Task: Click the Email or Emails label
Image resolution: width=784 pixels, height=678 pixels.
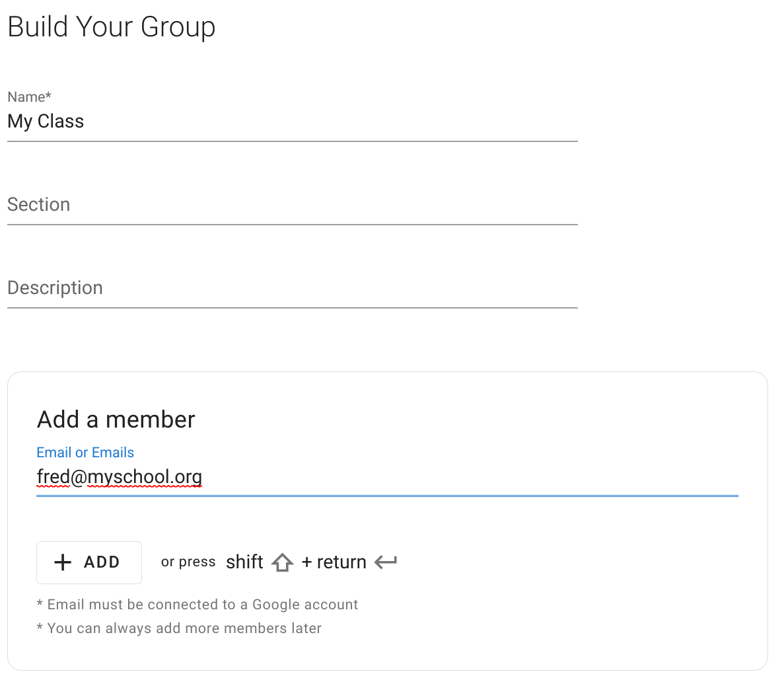Action: [85, 453]
